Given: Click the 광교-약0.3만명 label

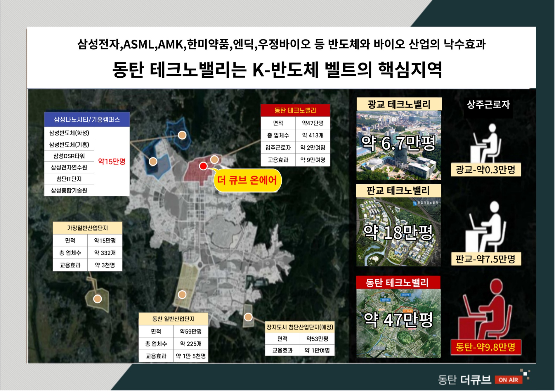Looking at the screenshot, I should click(x=486, y=169).
